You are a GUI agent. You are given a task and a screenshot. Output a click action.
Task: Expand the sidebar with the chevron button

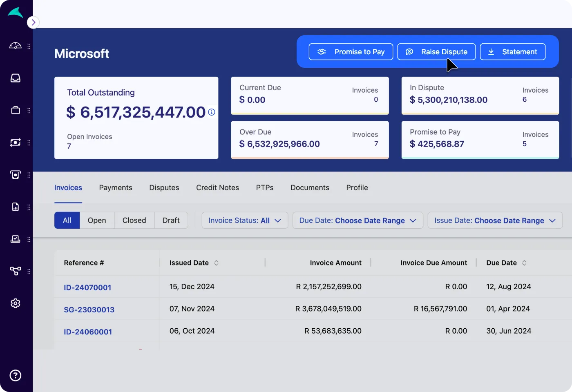33,22
